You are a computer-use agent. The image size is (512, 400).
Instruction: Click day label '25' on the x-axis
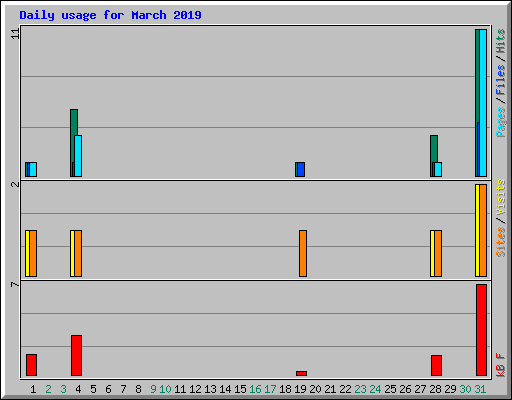point(390,389)
